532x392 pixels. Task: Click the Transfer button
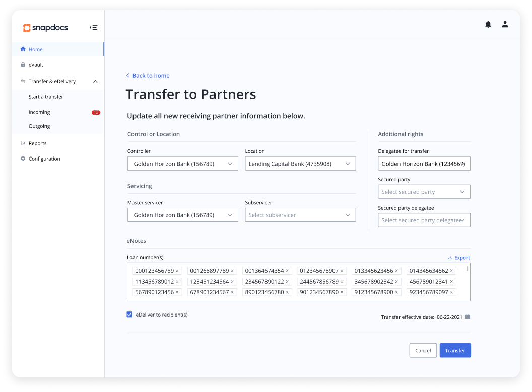point(455,350)
